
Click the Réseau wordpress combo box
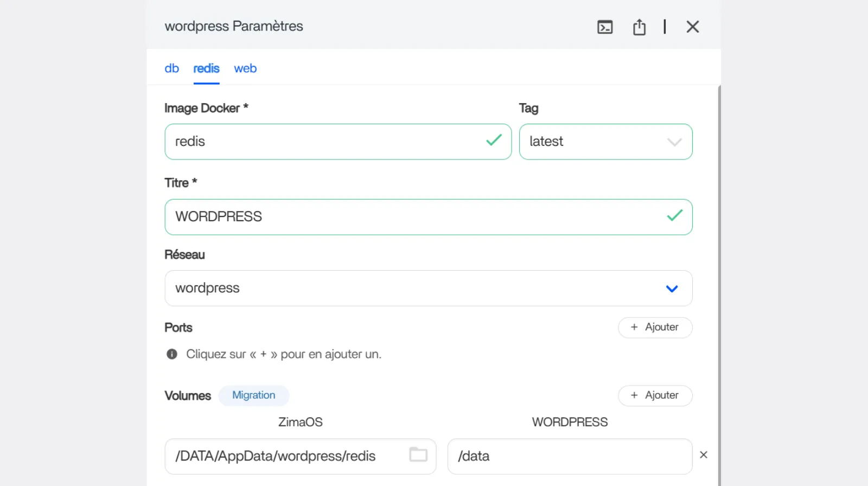(x=412, y=289)
